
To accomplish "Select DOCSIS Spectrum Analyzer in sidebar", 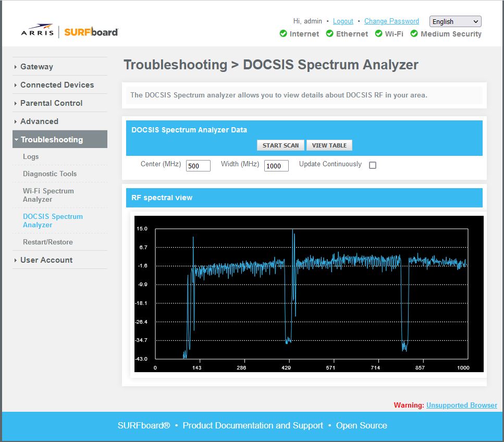I will (53, 220).
